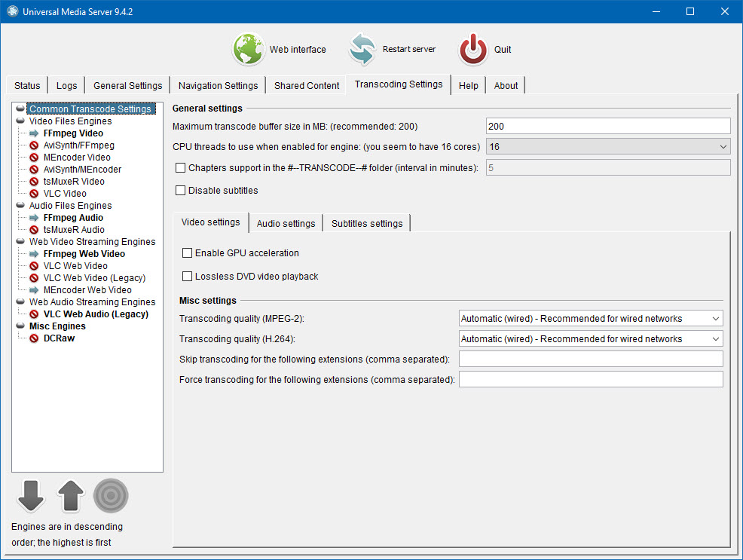Click the Force transcoding extensions field
The image size is (743, 560).
pyautogui.click(x=591, y=380)
